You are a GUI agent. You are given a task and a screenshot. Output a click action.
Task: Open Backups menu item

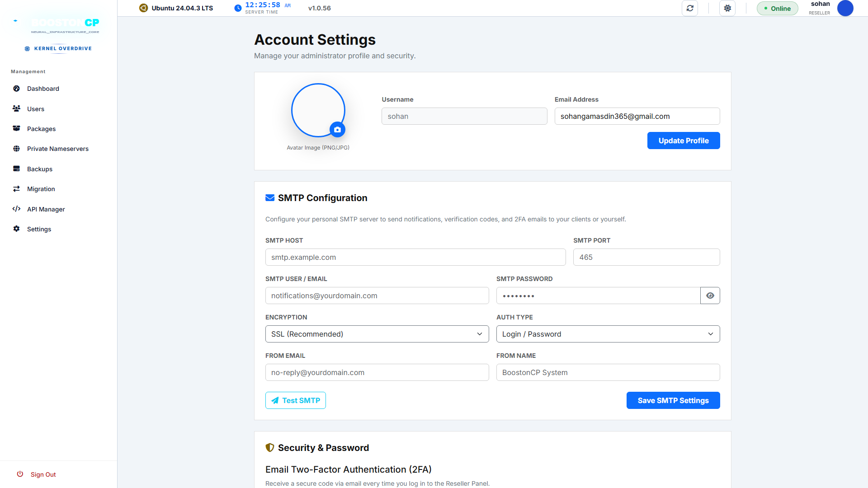point(58,169)
